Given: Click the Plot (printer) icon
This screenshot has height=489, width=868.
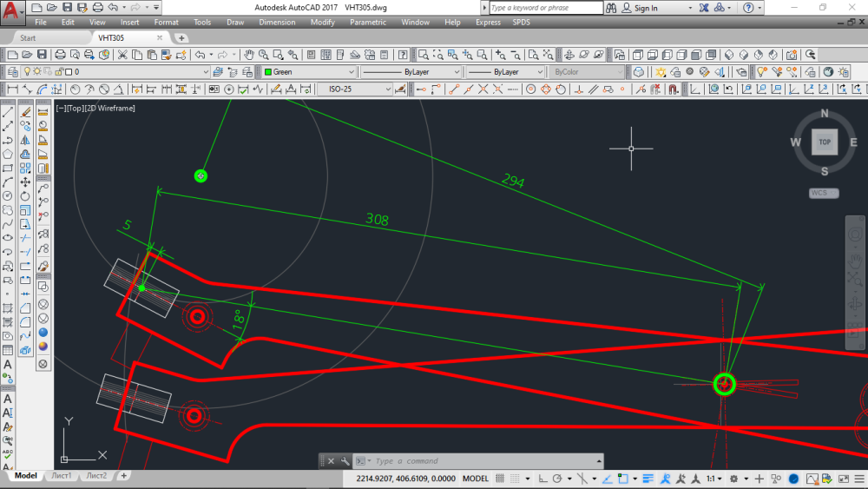Looking at the screenshot, I should [61, 55].
